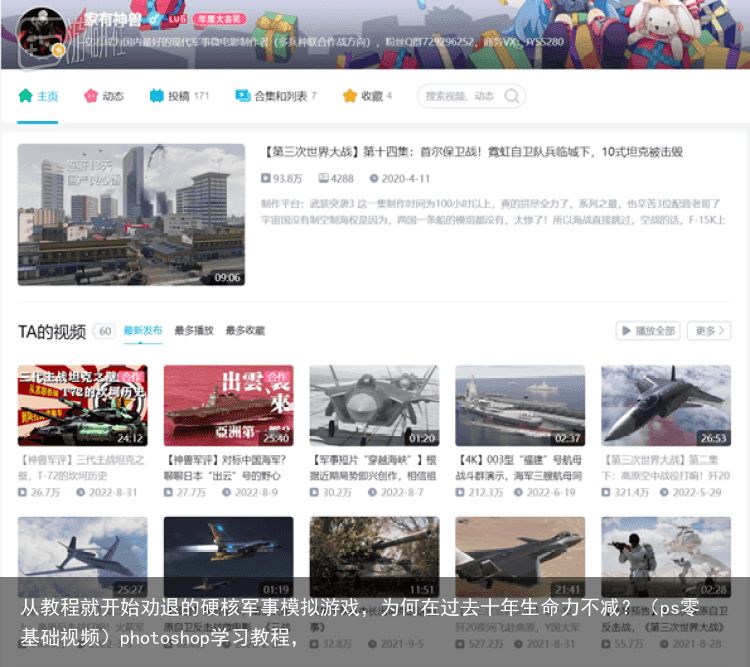The height and width of the screenshot is (667, 750).
Task: Open the 【第三次世界大战】第二集 video title
Action: coord(665,468)
